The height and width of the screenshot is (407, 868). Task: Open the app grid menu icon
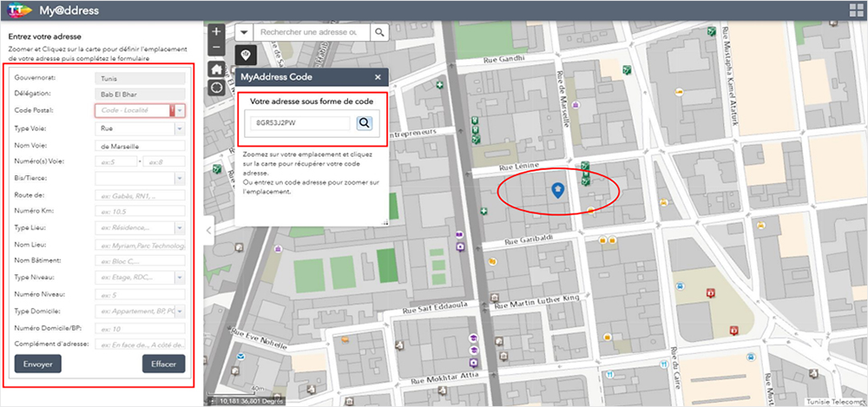click(x=853, y=11)
